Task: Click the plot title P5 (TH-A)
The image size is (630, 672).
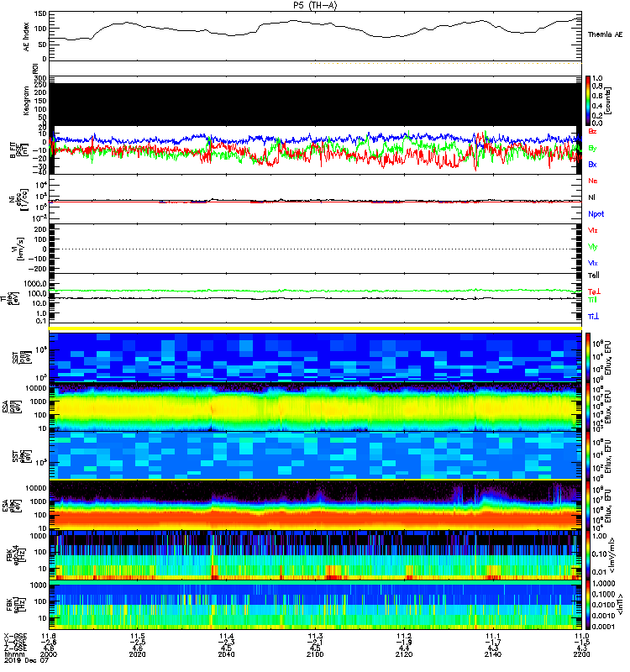Action: pos(315,5)
